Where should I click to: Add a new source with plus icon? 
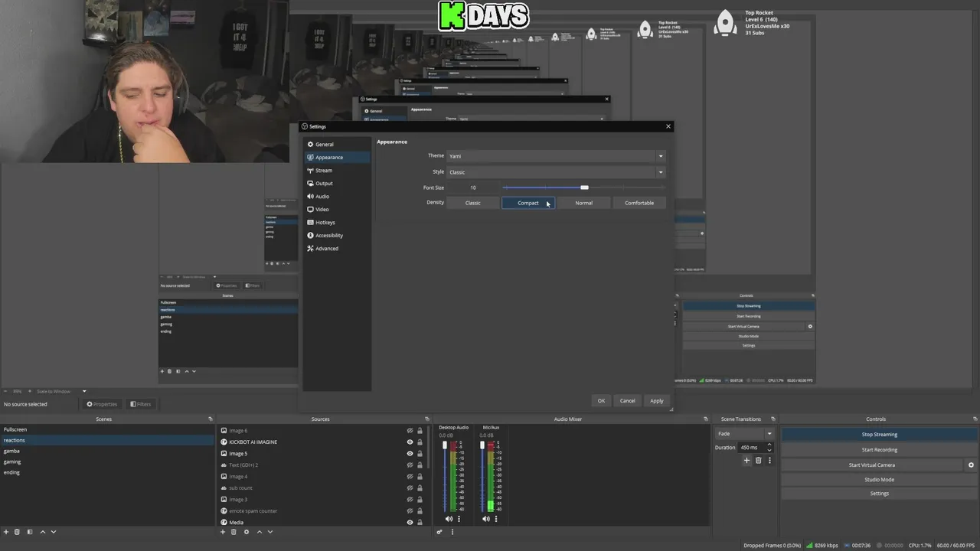click(223, 532)
